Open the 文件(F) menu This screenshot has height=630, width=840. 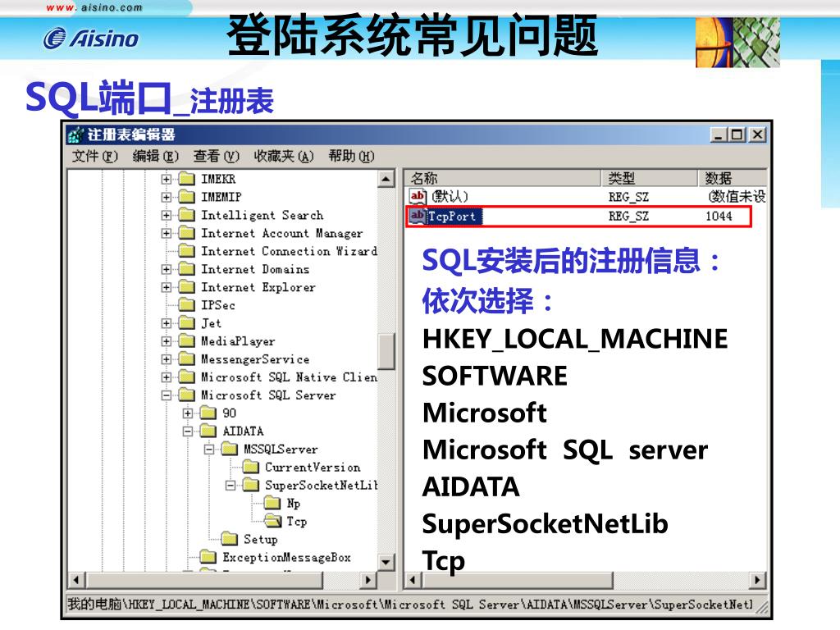click(x=95, y=157)
